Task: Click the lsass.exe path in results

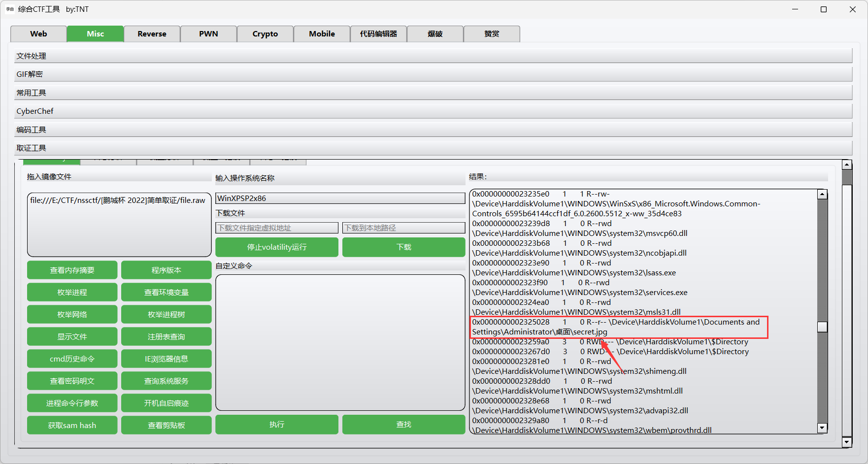Action: (x=574, y=273)
